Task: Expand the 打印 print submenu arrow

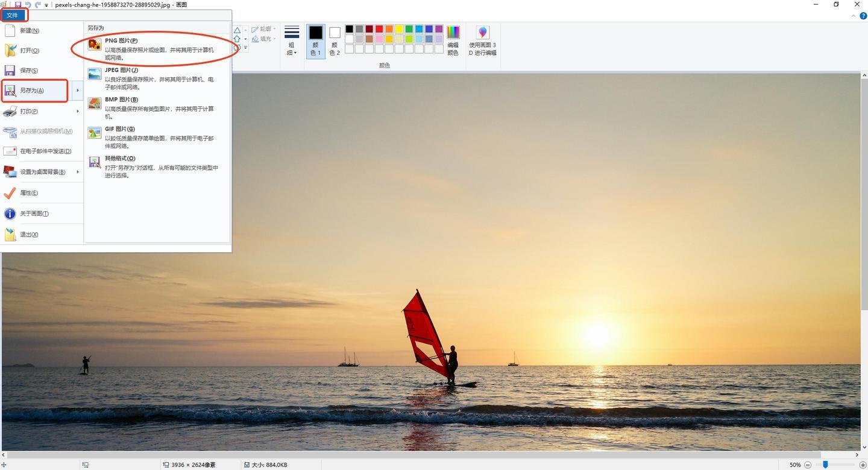Action: (x=78, y=112)
